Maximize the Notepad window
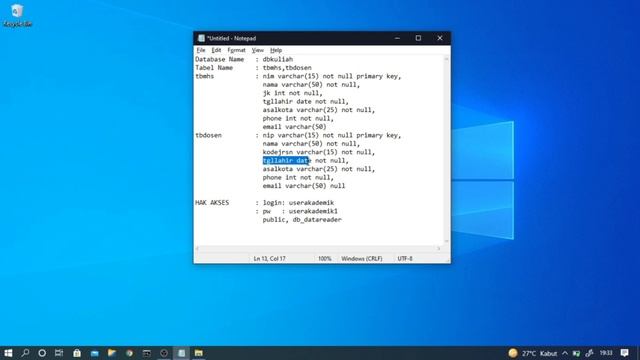This screenshot has height=360, width=640. 418,38
